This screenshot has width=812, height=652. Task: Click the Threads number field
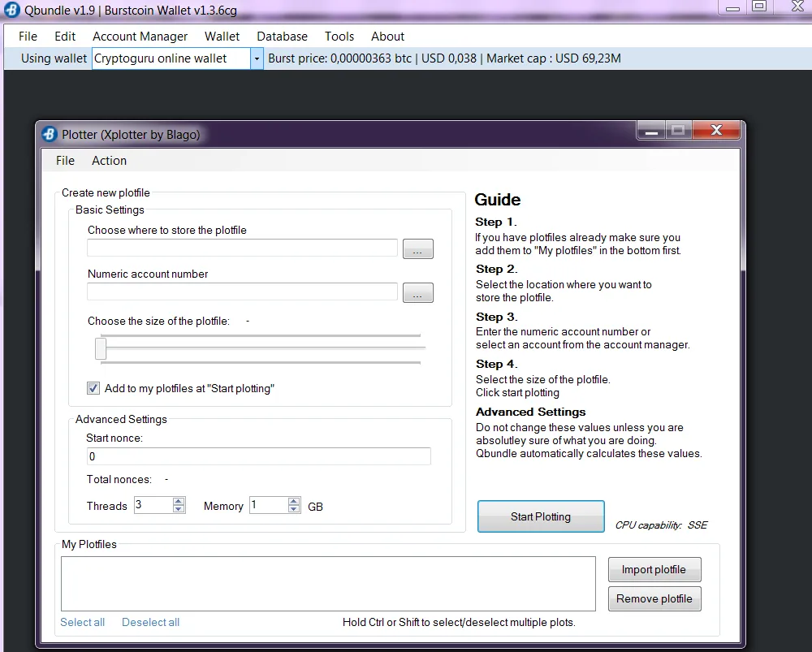click(153, 505)
